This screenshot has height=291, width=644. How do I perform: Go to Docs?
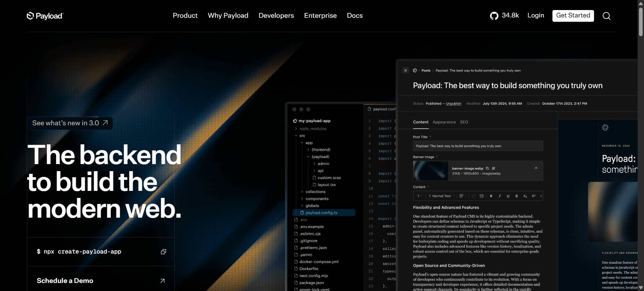pos(355,15)
